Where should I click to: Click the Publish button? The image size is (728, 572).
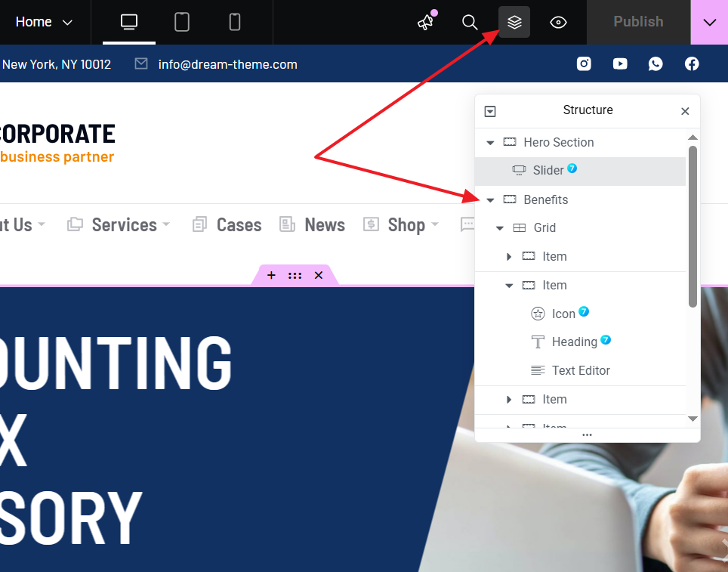[638, 22]
